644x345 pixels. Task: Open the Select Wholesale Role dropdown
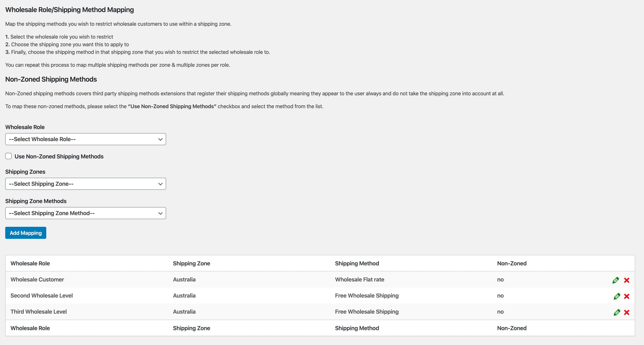(x=85, y=139)
